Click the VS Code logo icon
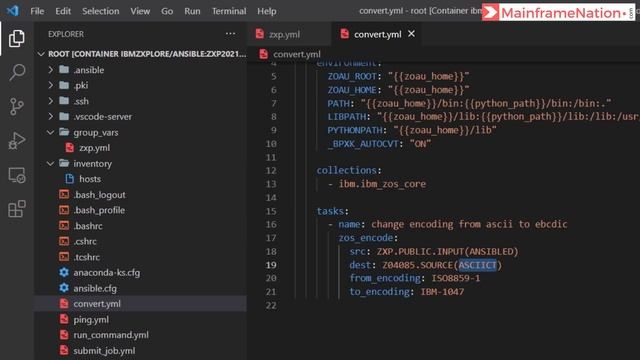The width and height of the screenshot is (640, 360). tap(13, 11)
